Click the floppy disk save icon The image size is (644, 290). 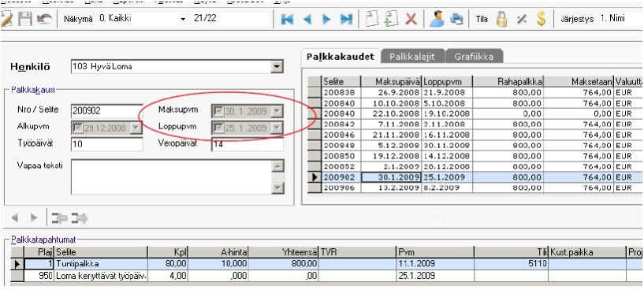pyautogui.click(x=25, y=19)
